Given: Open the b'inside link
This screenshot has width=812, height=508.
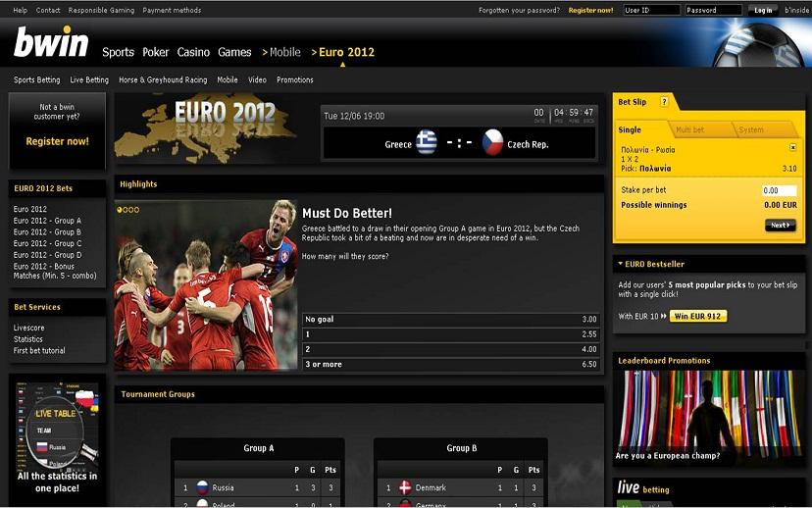Looking at the screenshot, I should click(796, 10).
